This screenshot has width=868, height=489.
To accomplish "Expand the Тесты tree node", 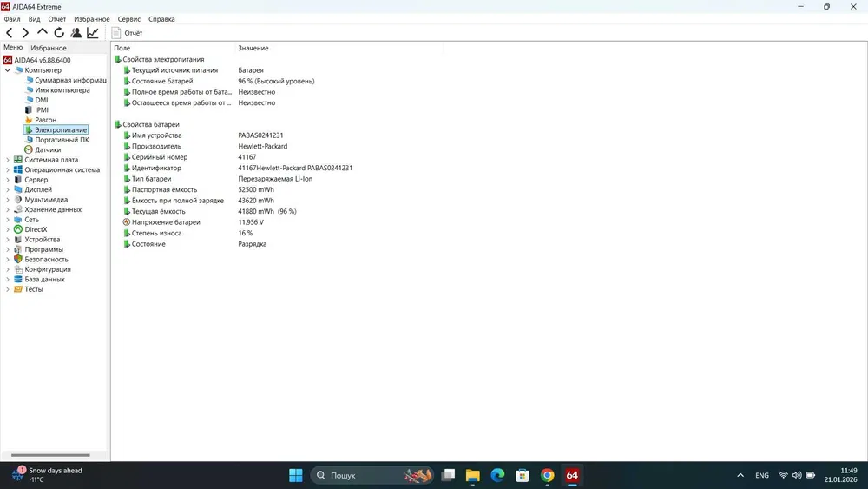I will pyautogui.click(x=8, y=289).
